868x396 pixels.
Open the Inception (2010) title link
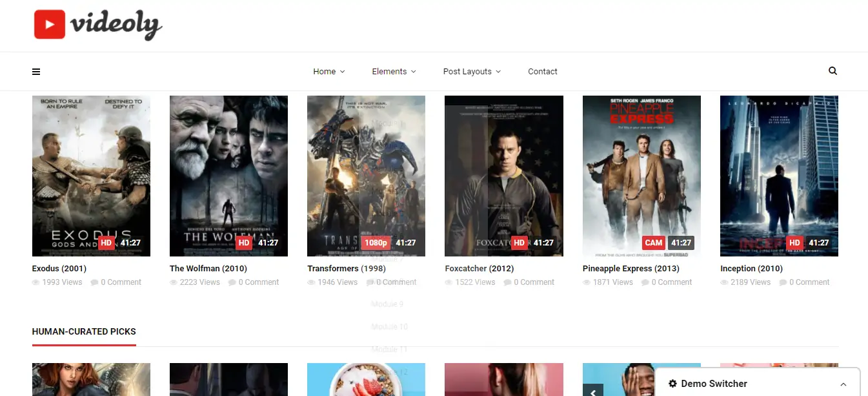click(x=751, y=269)
